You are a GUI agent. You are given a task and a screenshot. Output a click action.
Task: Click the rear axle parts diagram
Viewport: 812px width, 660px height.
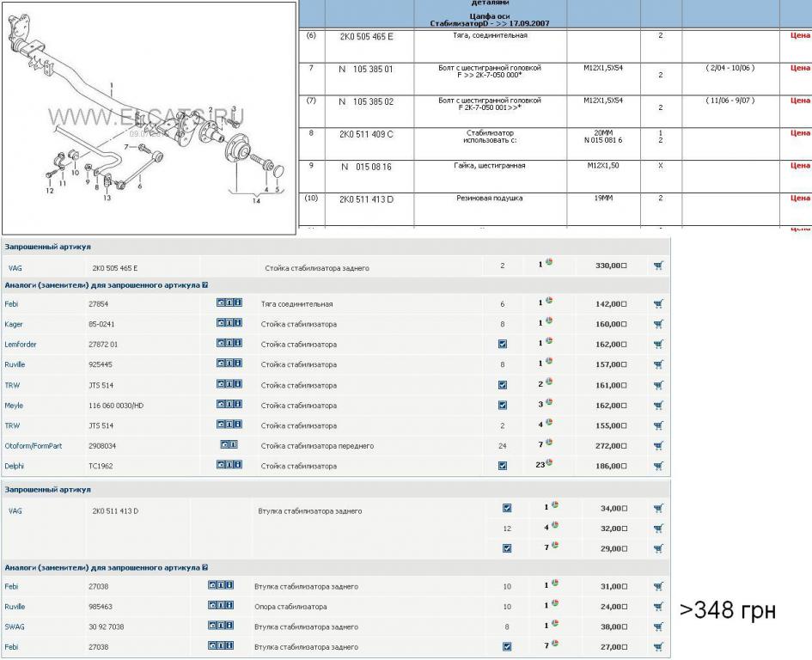click(150, 118)
